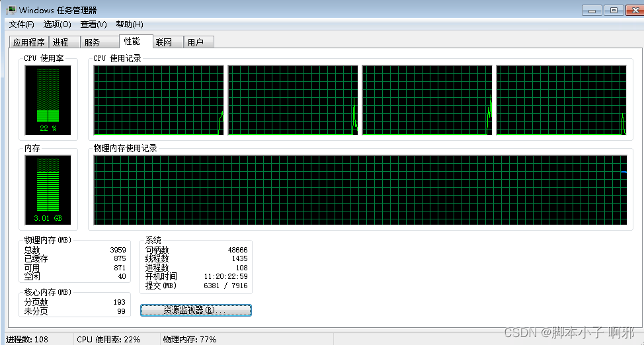Click the CPU usage 22% gauge
Image resolution: width=644 pixels, height=345 pixels.
48,100
